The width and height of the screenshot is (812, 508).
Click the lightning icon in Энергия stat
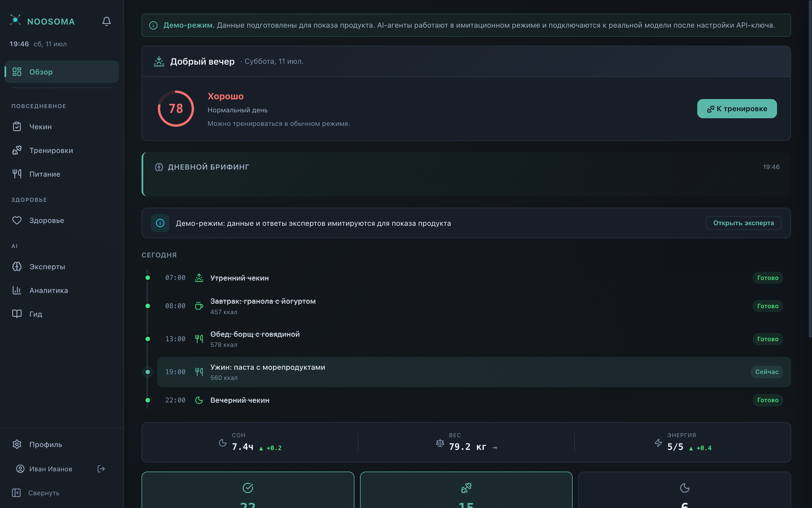tap(658, 443)
